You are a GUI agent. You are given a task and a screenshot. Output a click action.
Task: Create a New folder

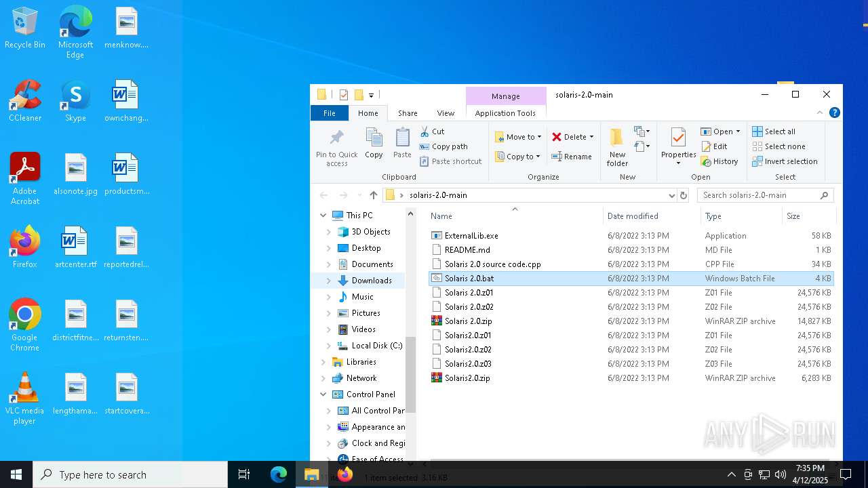[617, 148]
